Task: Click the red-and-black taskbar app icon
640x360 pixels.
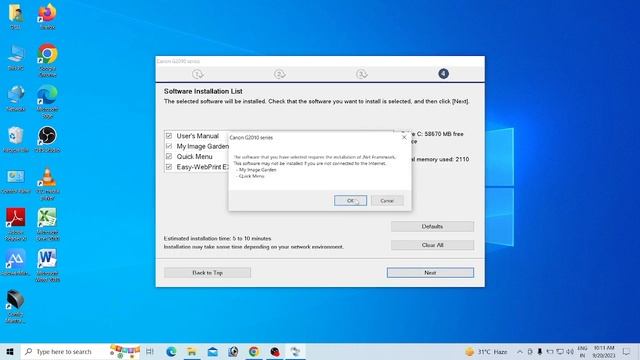Action: click(275, 351)
